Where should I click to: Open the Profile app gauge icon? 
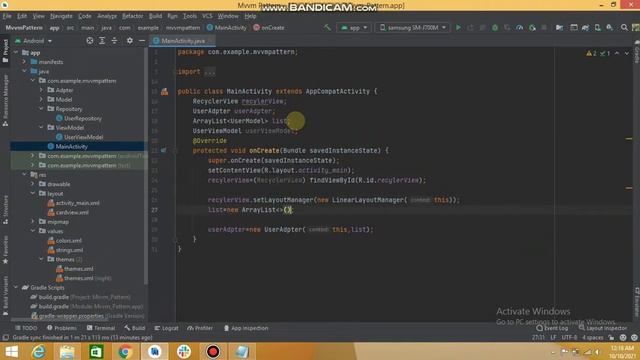[519, 27]
